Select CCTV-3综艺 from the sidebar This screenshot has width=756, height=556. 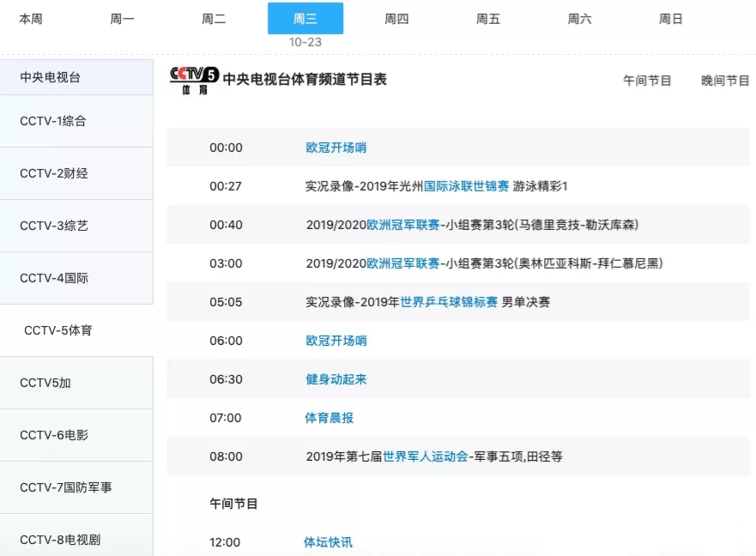(76, 226)
